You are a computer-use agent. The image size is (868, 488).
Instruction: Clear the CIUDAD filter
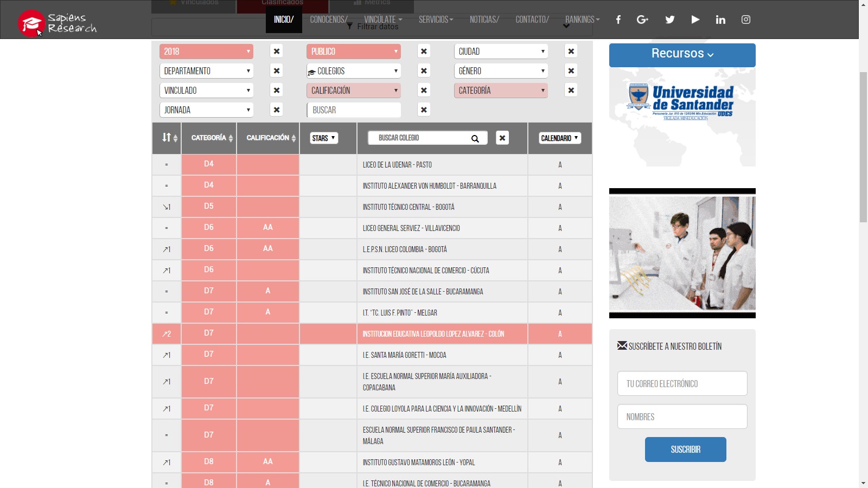(571, 52)
